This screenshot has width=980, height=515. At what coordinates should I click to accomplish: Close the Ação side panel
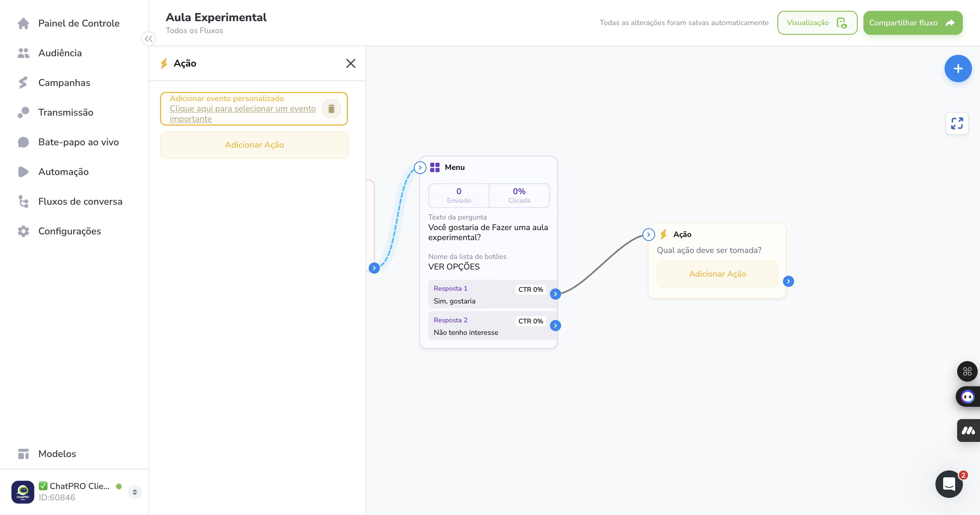point(351,63)
